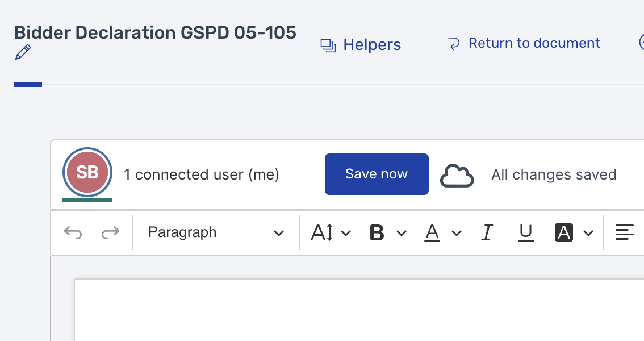This screenshot has width=644, height=341.
Task: Click the SB user avatar
Action: (x=87, y=173)
